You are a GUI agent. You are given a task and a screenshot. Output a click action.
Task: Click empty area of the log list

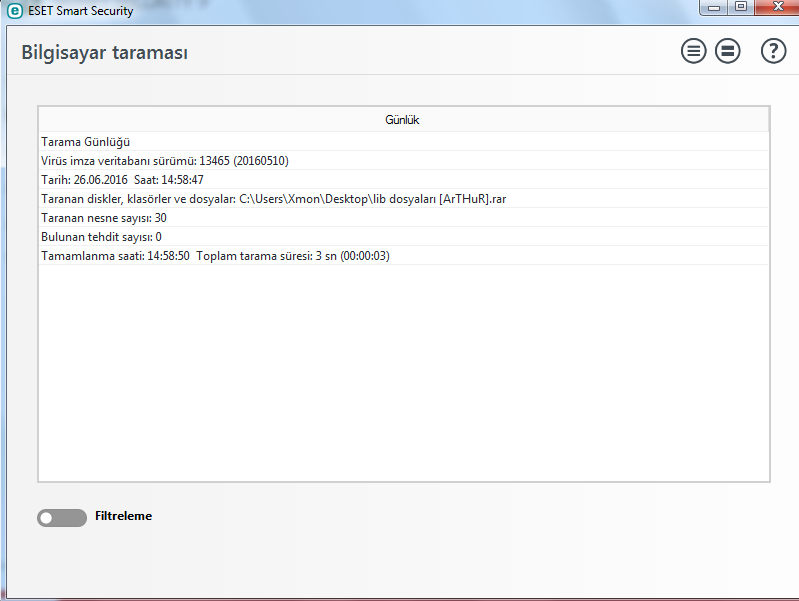(x=402, y=380)
